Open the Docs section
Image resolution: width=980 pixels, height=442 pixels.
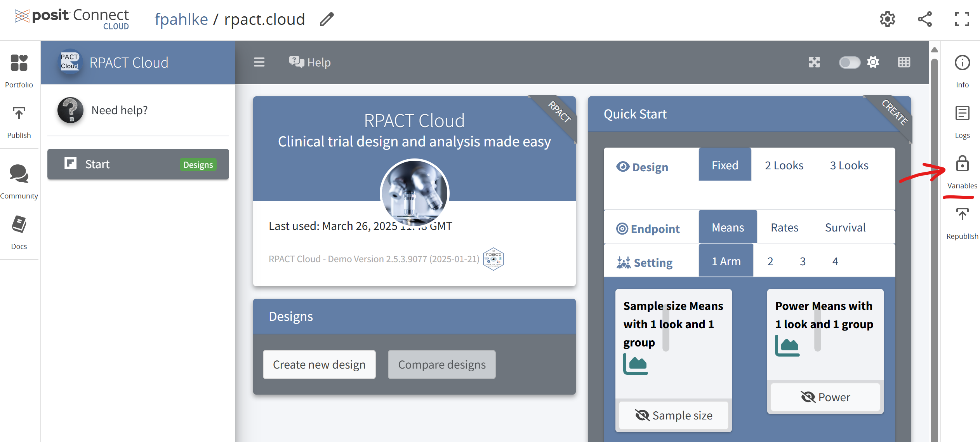tap(18, 231)
